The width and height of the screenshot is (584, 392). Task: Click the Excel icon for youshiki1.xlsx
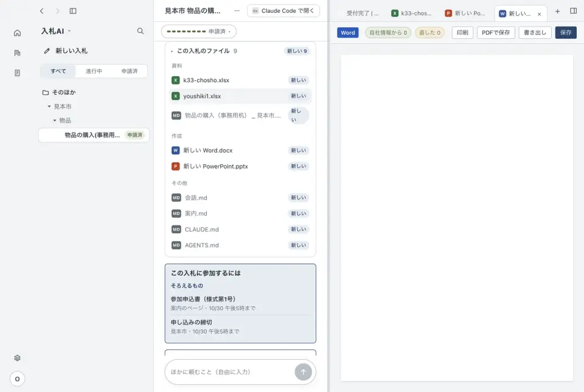coord(175,96)
